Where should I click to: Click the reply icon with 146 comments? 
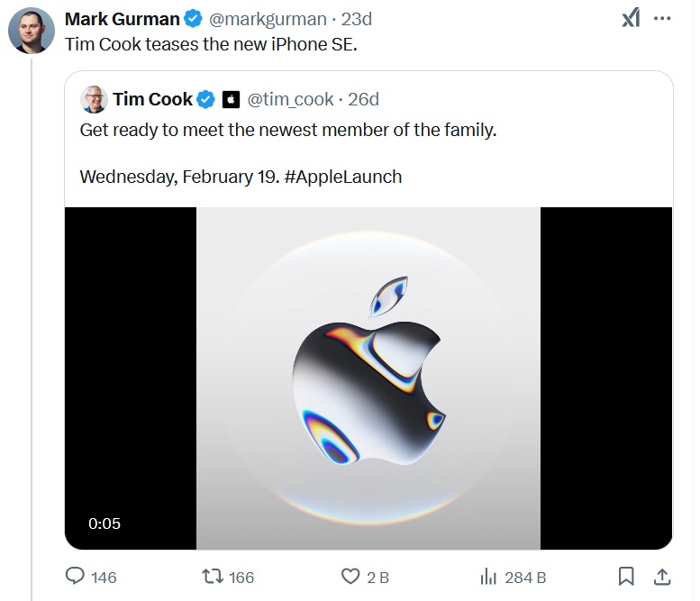tap(75, 576)
